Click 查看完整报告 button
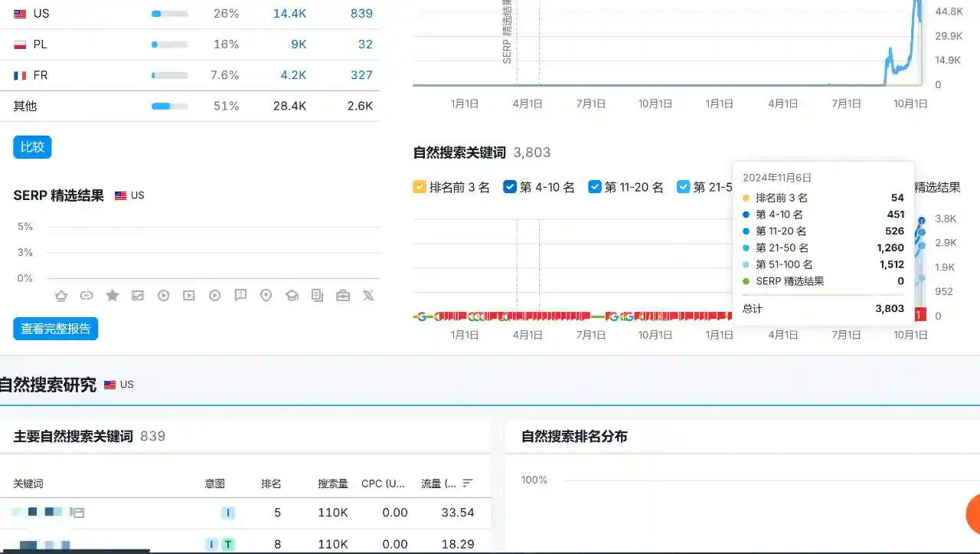Image resolution: width=980 pixels, height=554 pixels. [x=55, y=328]
